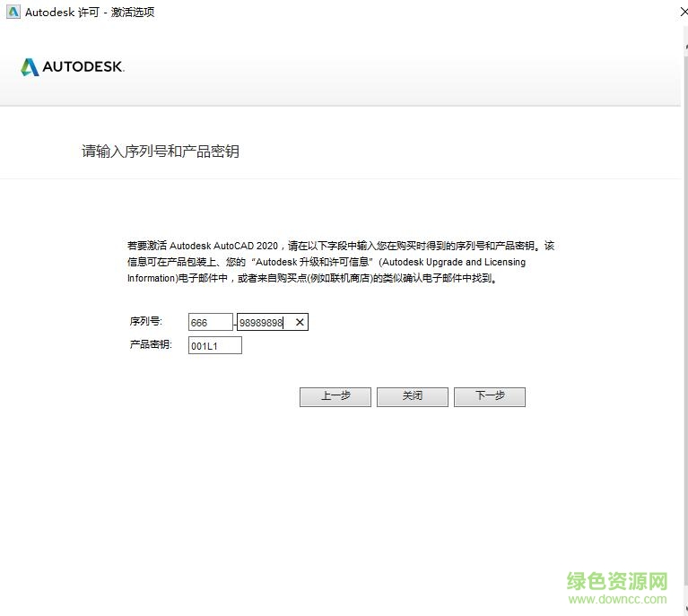Image resolution: width=688 pixels, height=616 pixels.
Task: Click the dash separating the serial number fields
Action: [235, 324]
